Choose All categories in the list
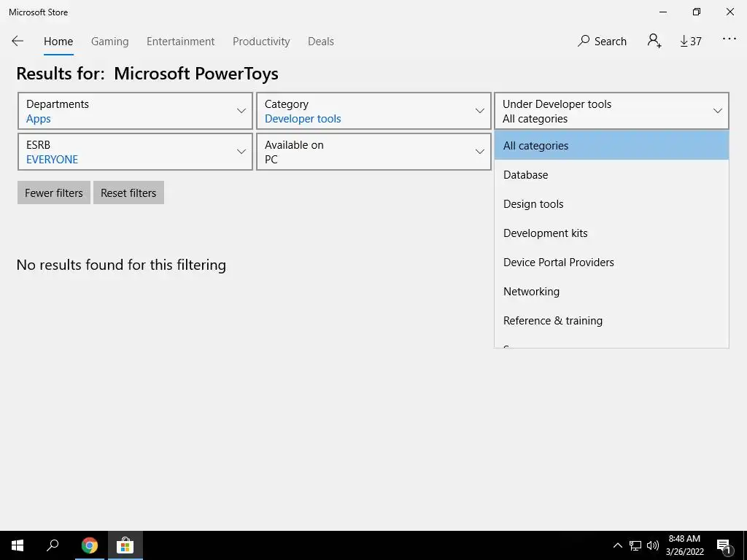This screenshot has width=747, height=560. pos(612,146)
